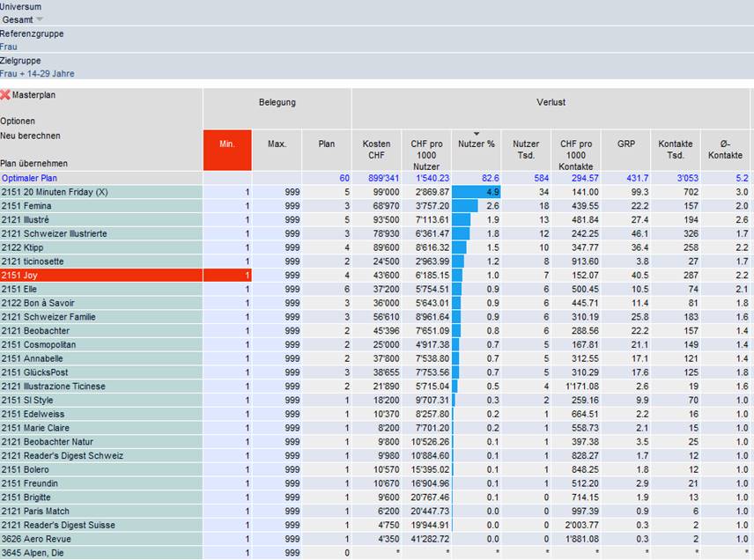Click the Optionen command
This screenshot has width=754, height=560.
click(x=18, y=121)
